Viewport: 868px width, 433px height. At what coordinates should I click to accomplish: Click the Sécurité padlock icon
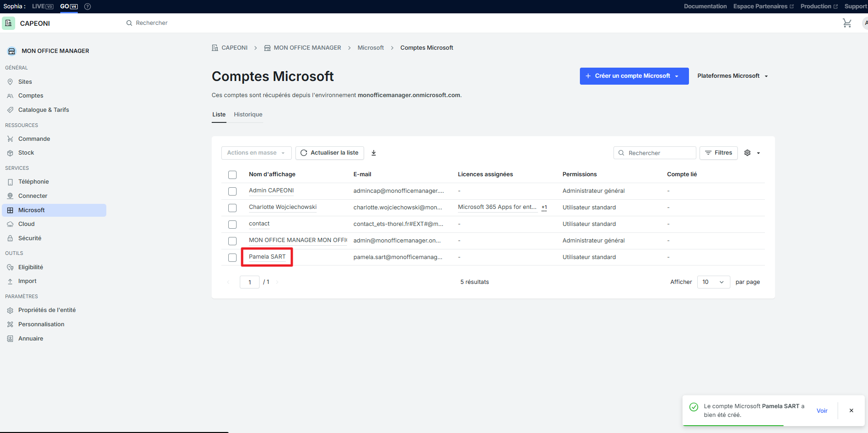pyautogui.click(x=10, y=238)
